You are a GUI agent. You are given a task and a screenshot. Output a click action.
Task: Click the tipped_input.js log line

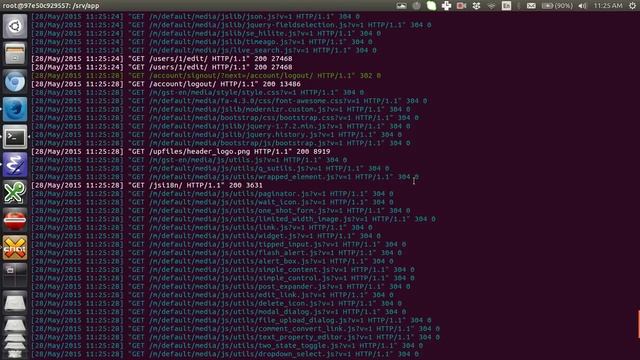tap(219, 244)
